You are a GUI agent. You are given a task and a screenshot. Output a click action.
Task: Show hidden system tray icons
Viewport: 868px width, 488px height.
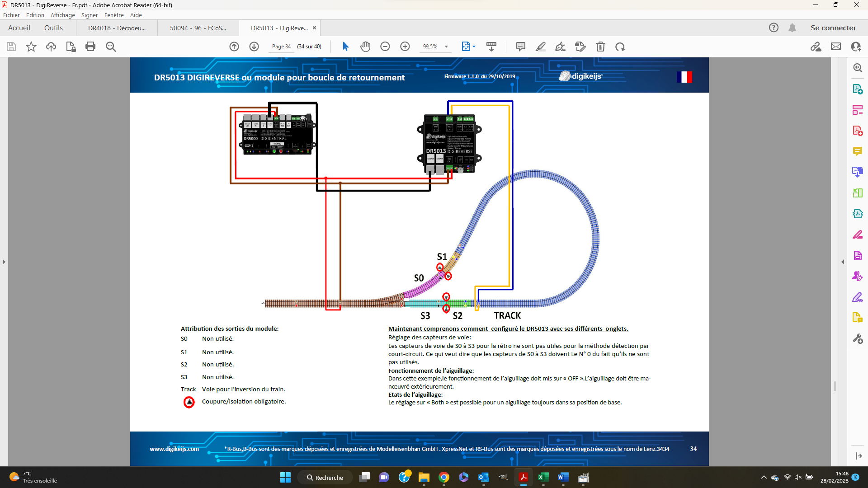coord(764,477)
